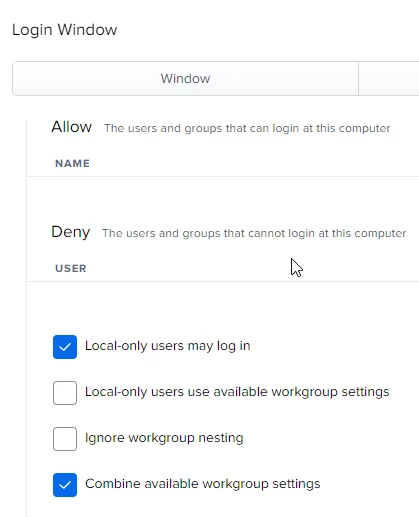Sort by the NAME column header
419x517 pixels.
72,163
